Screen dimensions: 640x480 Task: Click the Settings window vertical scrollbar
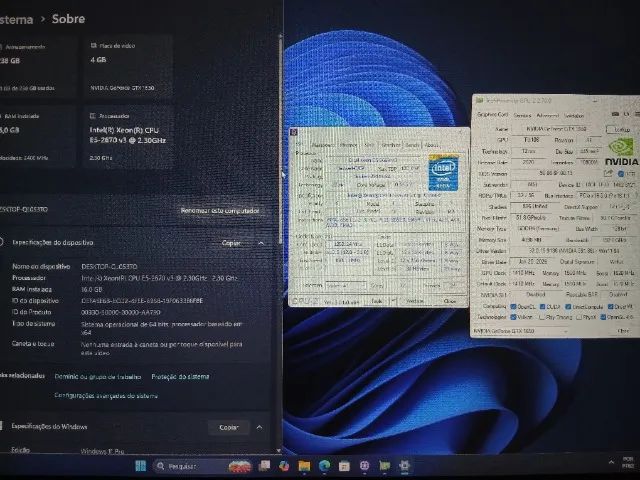click(280, 139)
